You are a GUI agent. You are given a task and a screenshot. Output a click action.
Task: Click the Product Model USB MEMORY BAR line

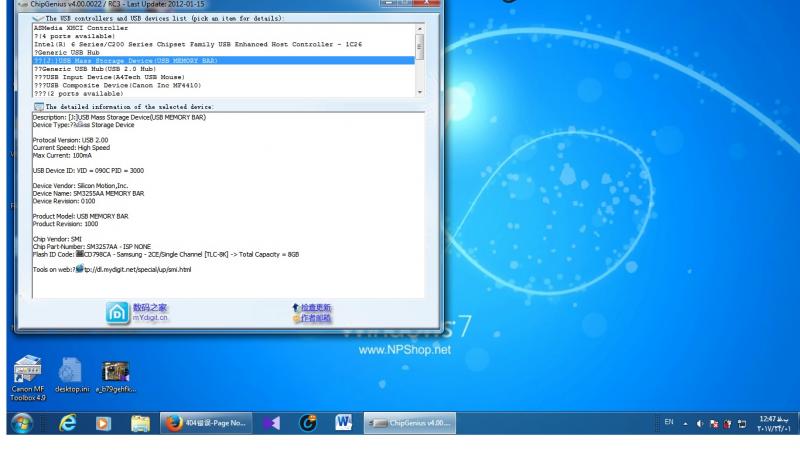[81, 216]
